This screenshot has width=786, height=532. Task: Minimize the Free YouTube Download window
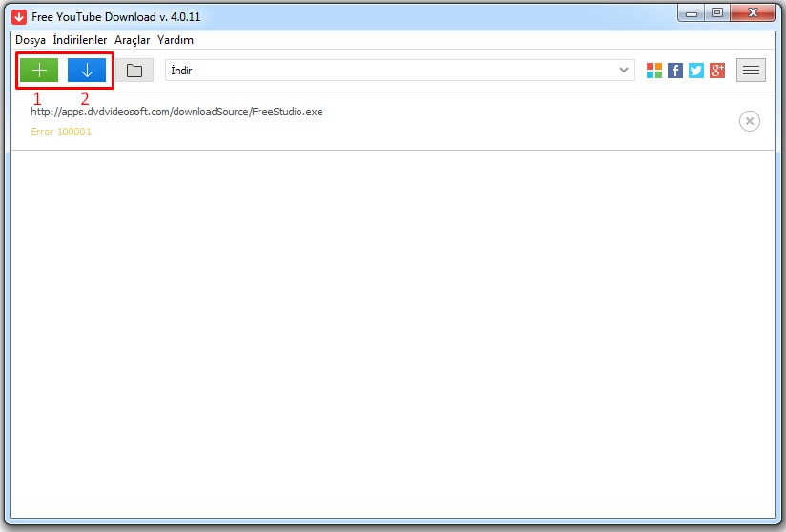point(693,12)
